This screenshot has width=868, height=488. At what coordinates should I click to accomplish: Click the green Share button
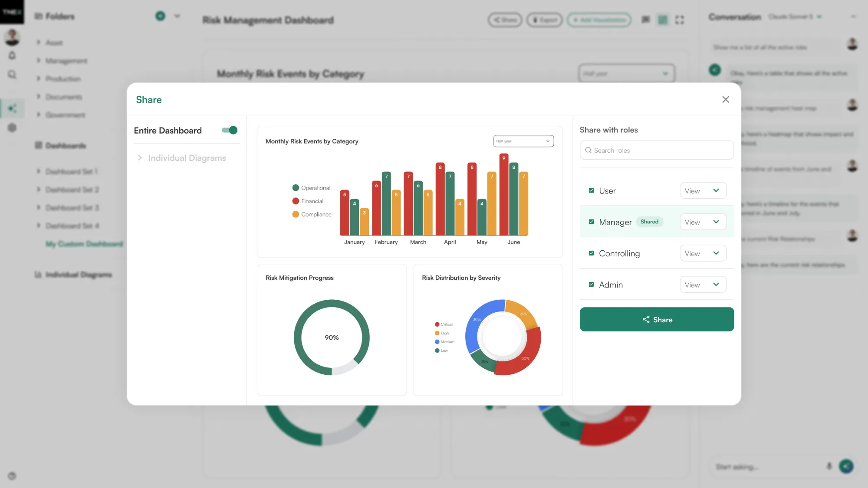point(657,319)
